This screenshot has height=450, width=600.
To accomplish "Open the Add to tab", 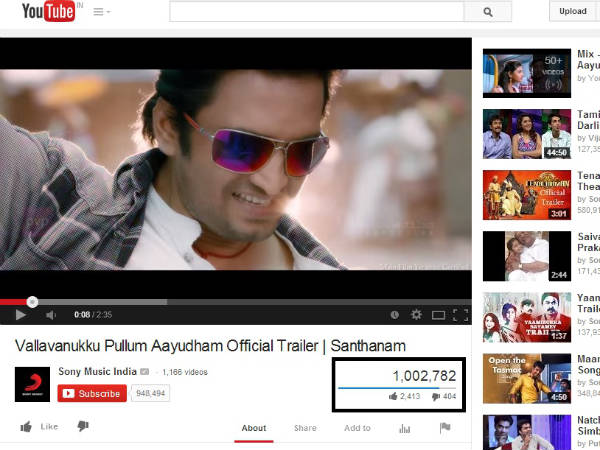I will click(x=357, y=428).
